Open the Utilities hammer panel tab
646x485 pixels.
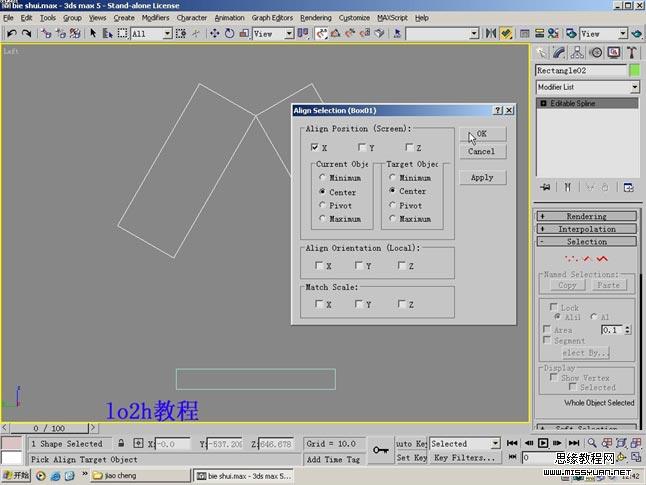point(632,52)
